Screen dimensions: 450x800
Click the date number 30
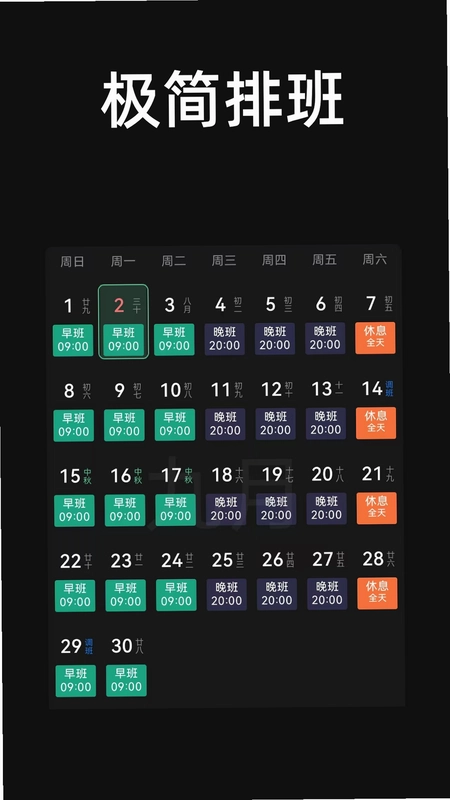click(x=122, y=646)
